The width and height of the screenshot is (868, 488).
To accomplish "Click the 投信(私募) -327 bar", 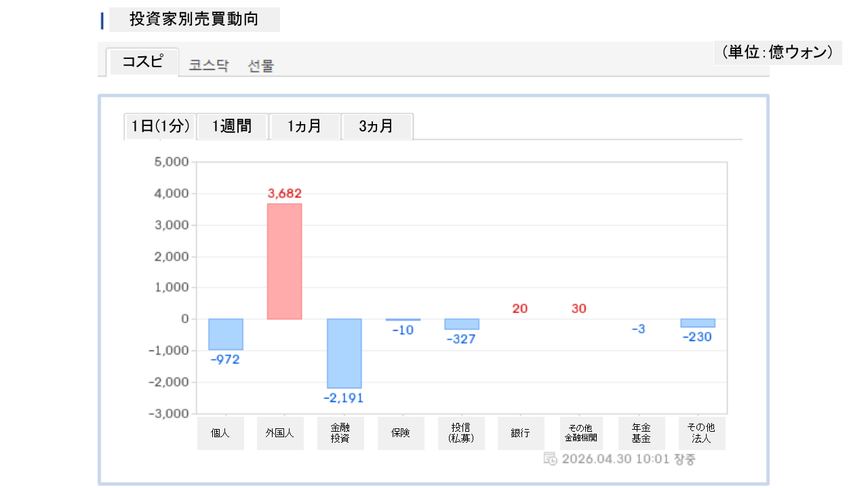I will tap(462, 324).
